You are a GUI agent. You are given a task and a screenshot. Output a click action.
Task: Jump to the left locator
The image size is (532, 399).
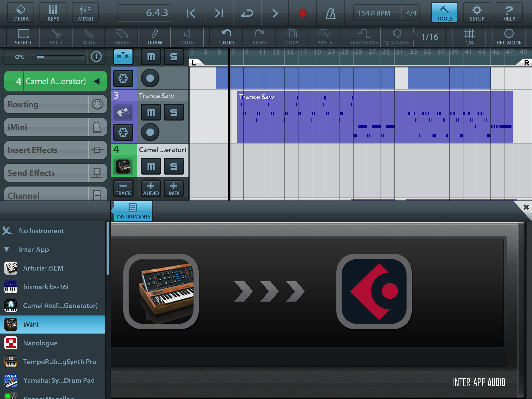coord(191,13)
